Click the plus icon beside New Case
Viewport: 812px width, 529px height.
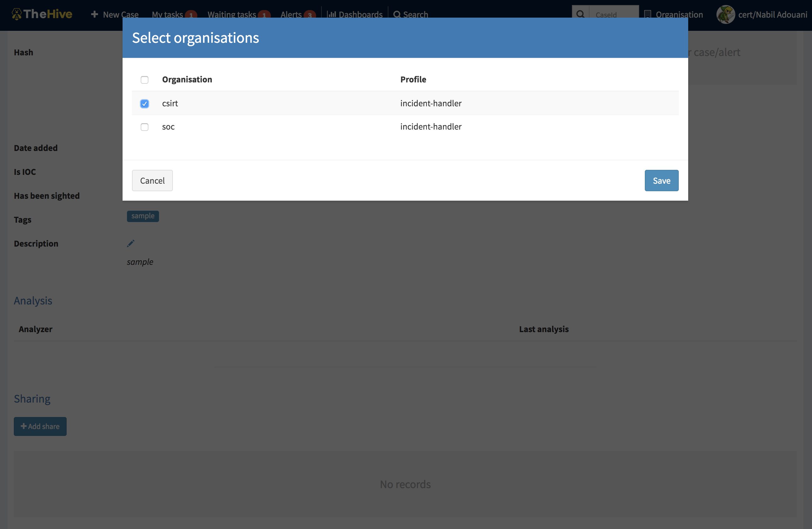[x=95, y=14]
